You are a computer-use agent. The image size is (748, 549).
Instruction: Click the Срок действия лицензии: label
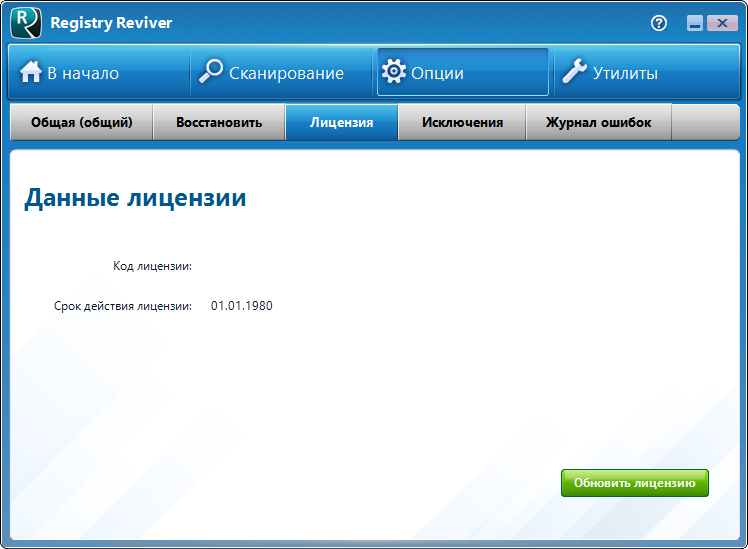123,306
